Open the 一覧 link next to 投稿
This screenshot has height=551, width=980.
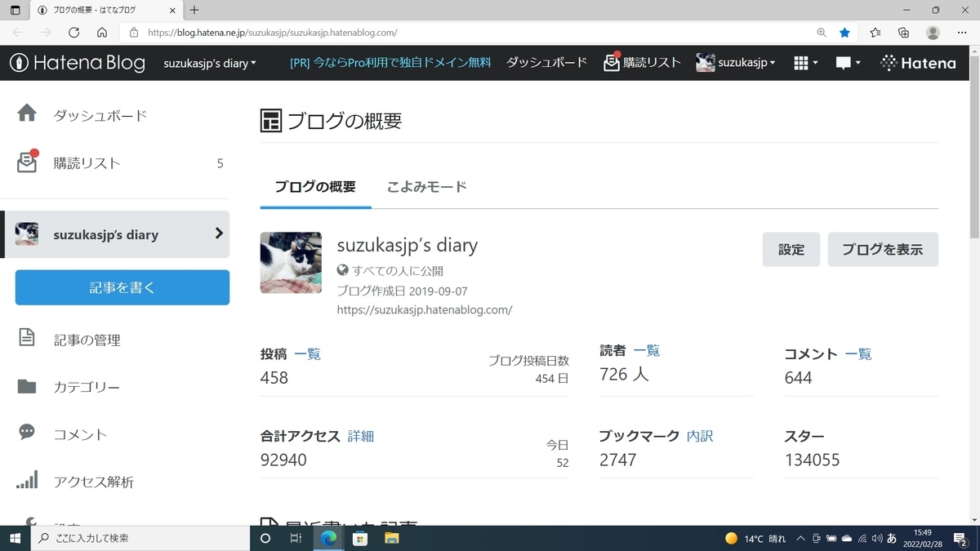307,354
